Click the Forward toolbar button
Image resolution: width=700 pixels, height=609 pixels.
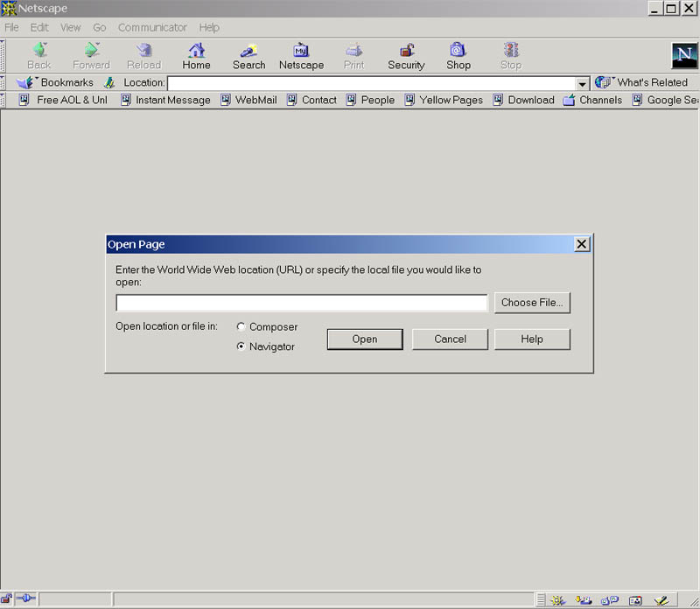click(92, 56)
